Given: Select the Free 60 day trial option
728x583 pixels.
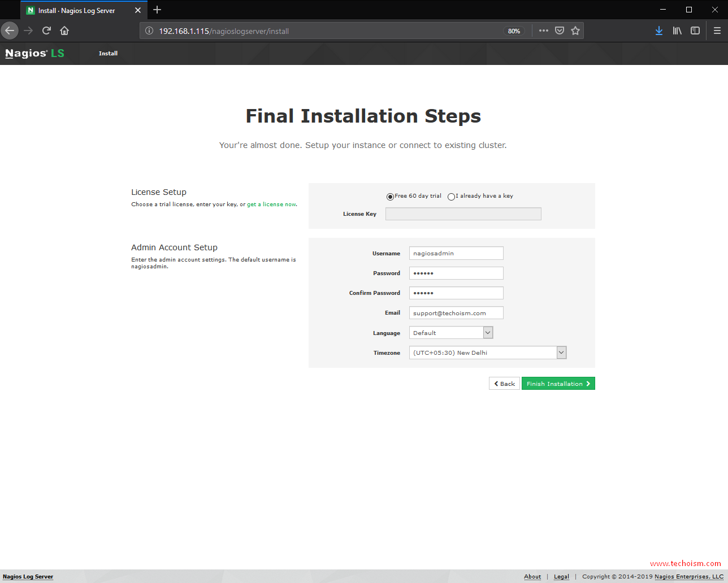Looking at the screenshot, I should [x=390, y=197].
